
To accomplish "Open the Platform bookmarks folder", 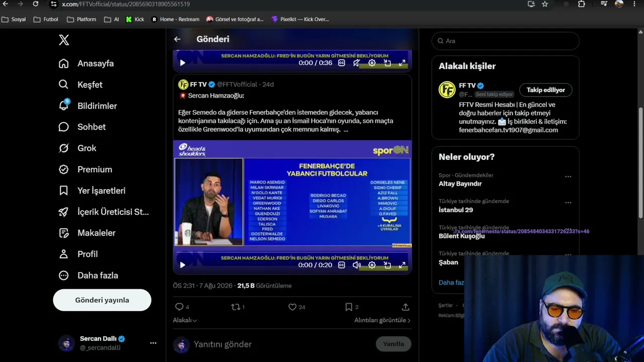I will 82,19.
